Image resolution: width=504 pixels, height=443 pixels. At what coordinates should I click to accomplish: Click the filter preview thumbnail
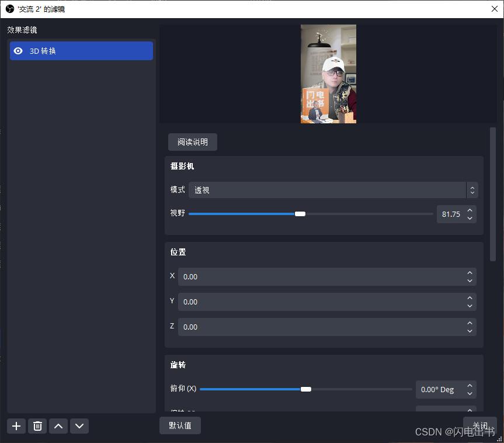coord(328,74)
